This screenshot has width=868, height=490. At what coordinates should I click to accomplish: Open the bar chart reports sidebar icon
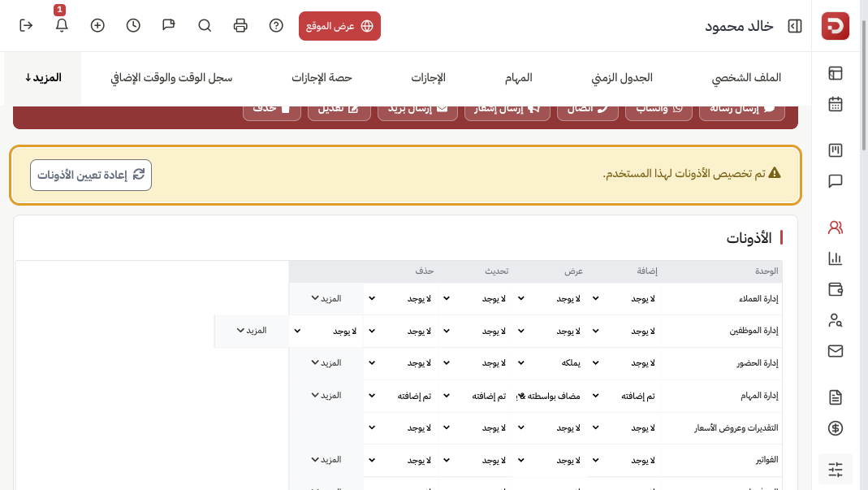pyautogui.click(x=836, y=258)
